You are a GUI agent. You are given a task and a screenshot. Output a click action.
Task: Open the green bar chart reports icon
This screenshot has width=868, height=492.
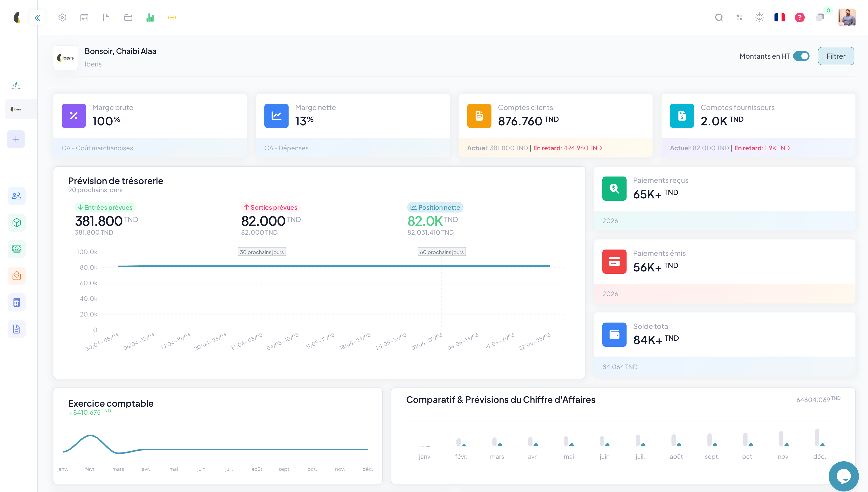150,18
